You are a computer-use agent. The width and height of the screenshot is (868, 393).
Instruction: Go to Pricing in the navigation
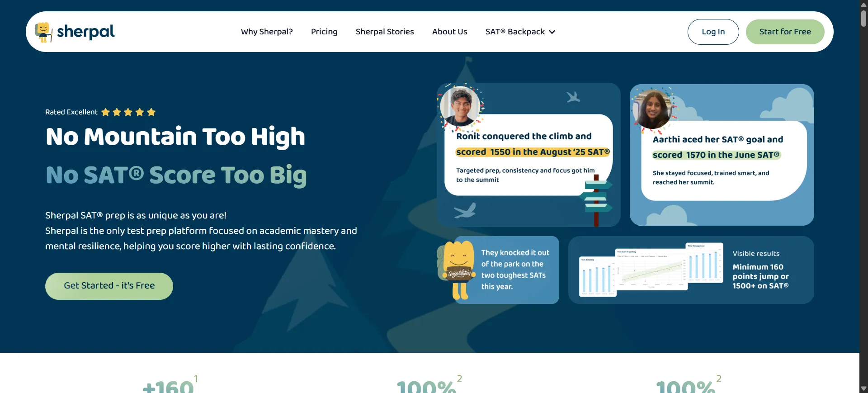(x=324, y=32)
